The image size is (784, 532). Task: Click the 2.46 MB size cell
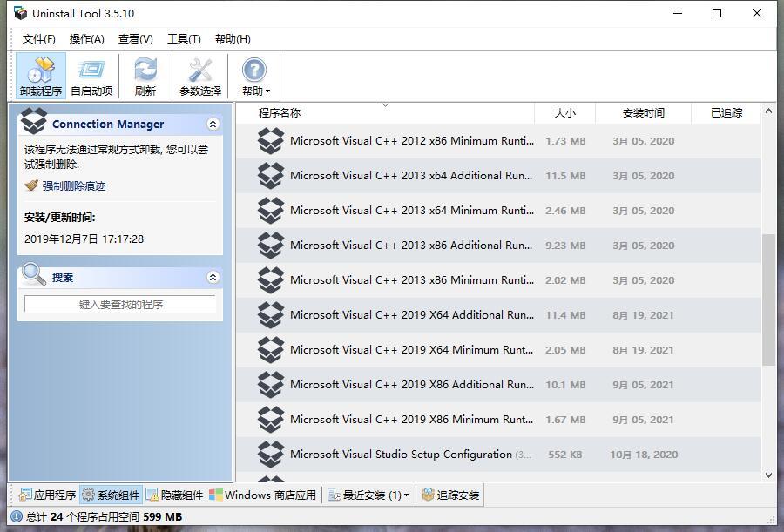(x=565, y=211)
